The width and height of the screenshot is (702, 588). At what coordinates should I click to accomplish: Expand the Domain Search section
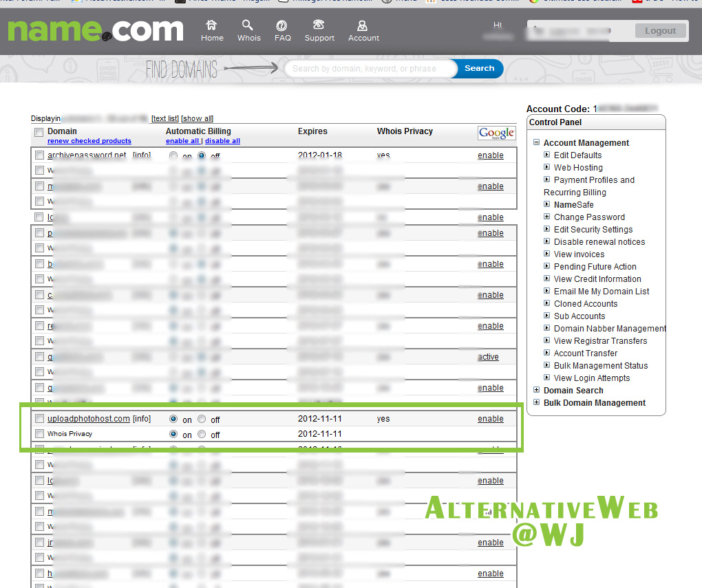(x=537, y=390)
